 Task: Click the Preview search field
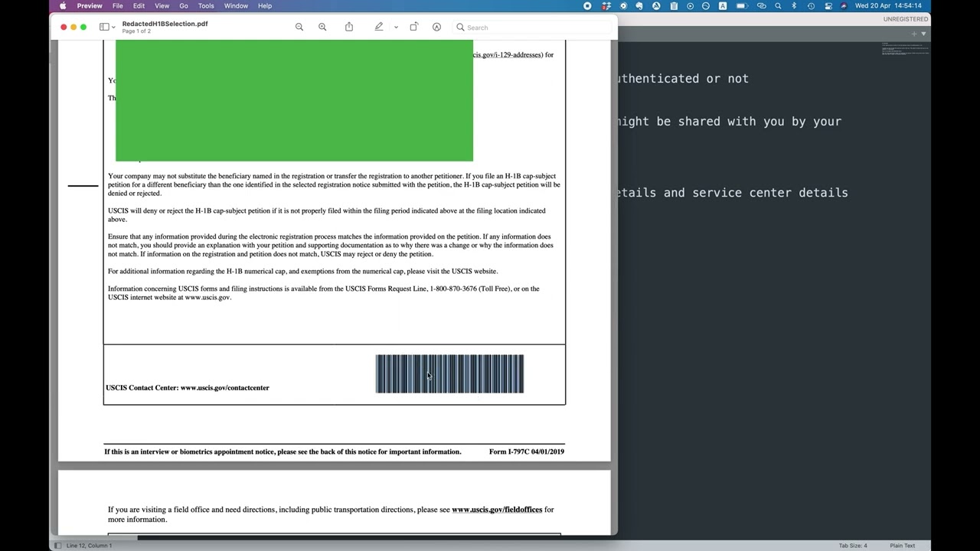point(532,28)
